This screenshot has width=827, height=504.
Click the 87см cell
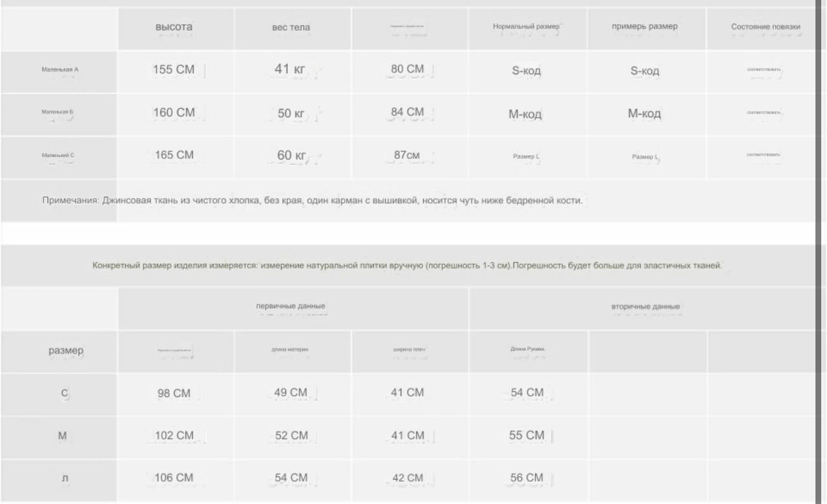410,156
